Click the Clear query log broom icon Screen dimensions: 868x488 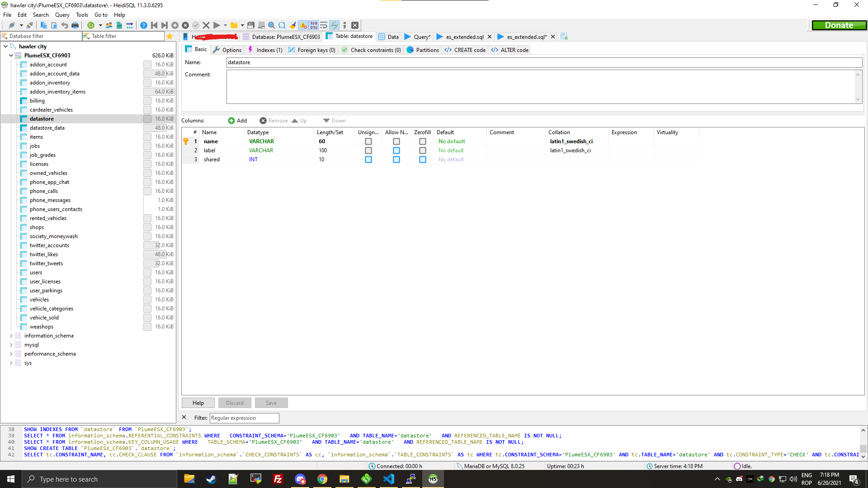292,25
